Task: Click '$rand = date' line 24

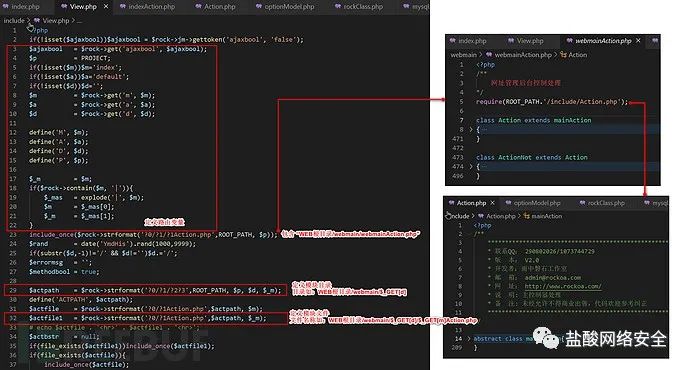Action: [x=112, y=244]
